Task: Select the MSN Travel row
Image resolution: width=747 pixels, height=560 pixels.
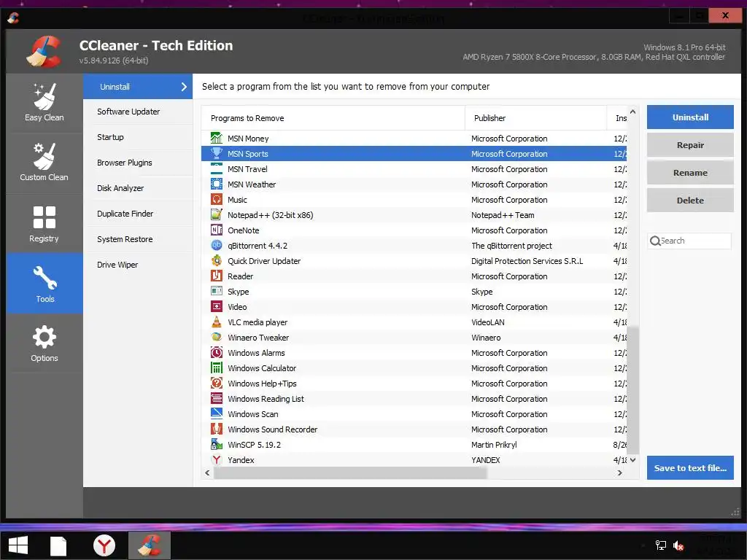Action: (414, 169)
